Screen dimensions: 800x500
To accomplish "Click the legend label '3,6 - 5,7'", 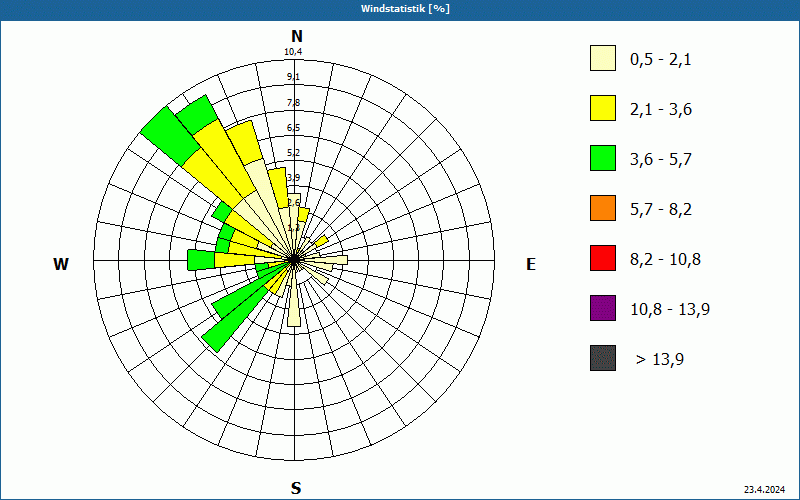I will click(x=661, y=160).
